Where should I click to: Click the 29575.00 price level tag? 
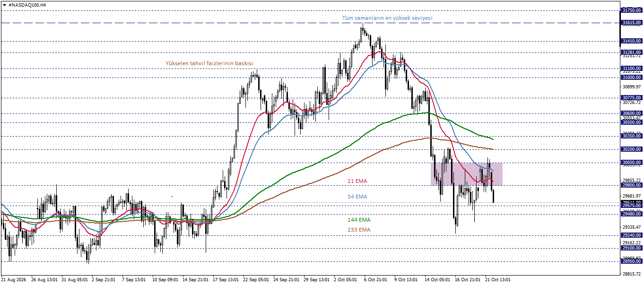(631, 206)
